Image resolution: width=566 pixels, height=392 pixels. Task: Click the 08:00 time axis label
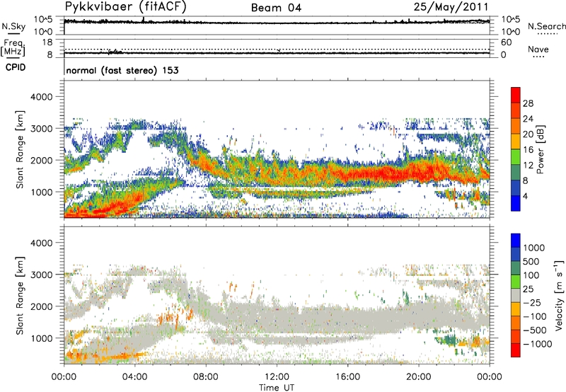point(206,377)
